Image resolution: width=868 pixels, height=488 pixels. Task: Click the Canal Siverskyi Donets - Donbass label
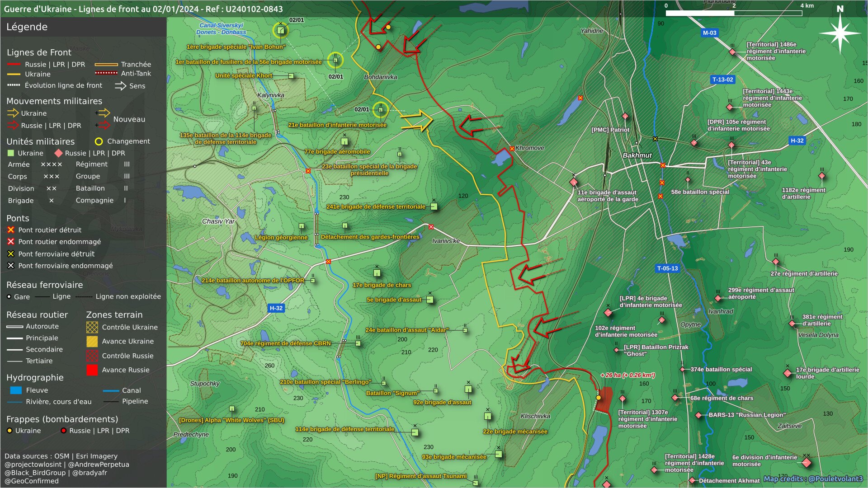(221, 29)
